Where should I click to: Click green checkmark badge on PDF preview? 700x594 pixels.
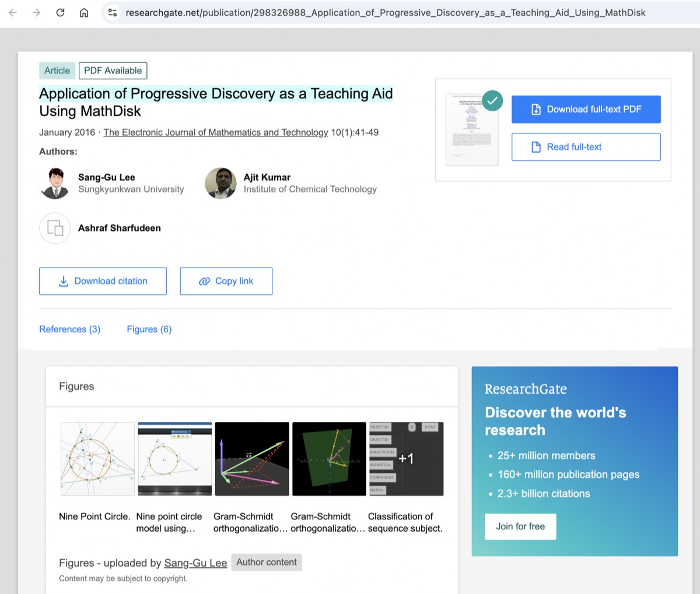click(x=492, y=101)
